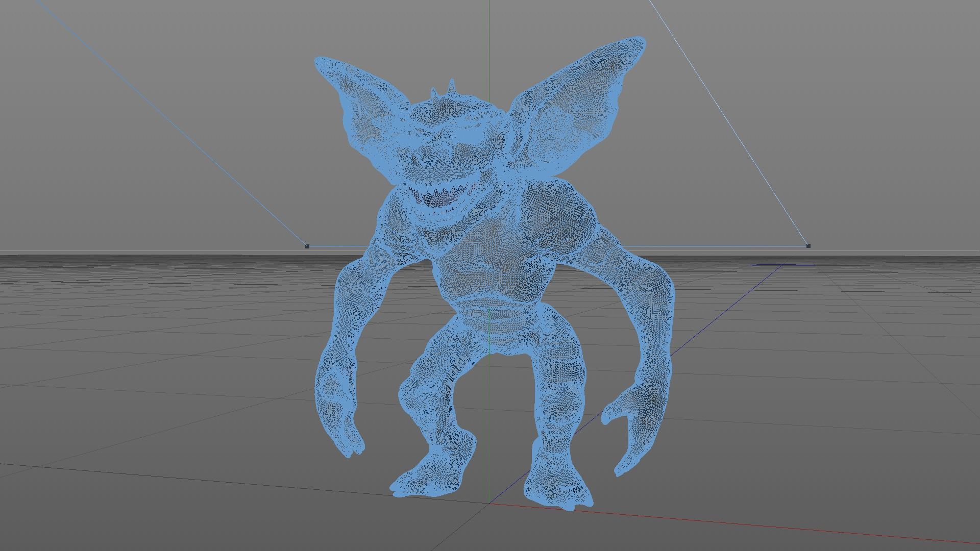
Task: Click the right corner handle of the blue frame
Action: click(808, 245)
